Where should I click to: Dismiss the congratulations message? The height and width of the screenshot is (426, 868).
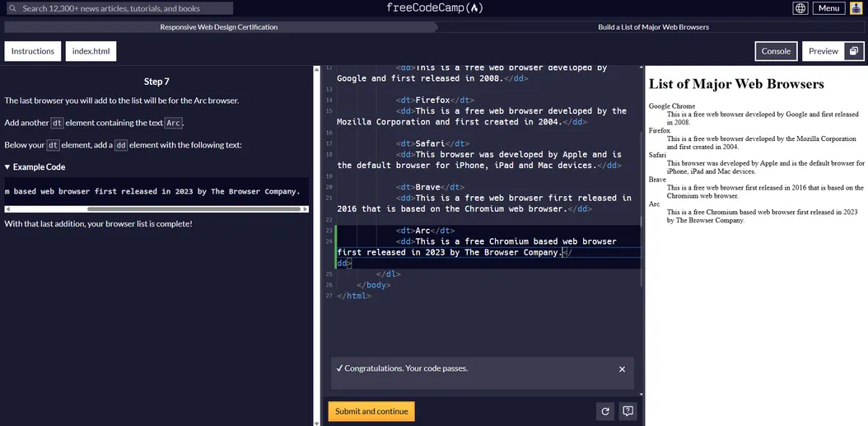point(622,369)
